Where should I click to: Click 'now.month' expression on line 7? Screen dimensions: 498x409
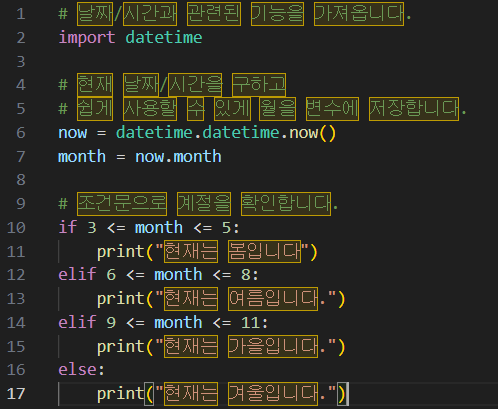[x=178, y=156]
